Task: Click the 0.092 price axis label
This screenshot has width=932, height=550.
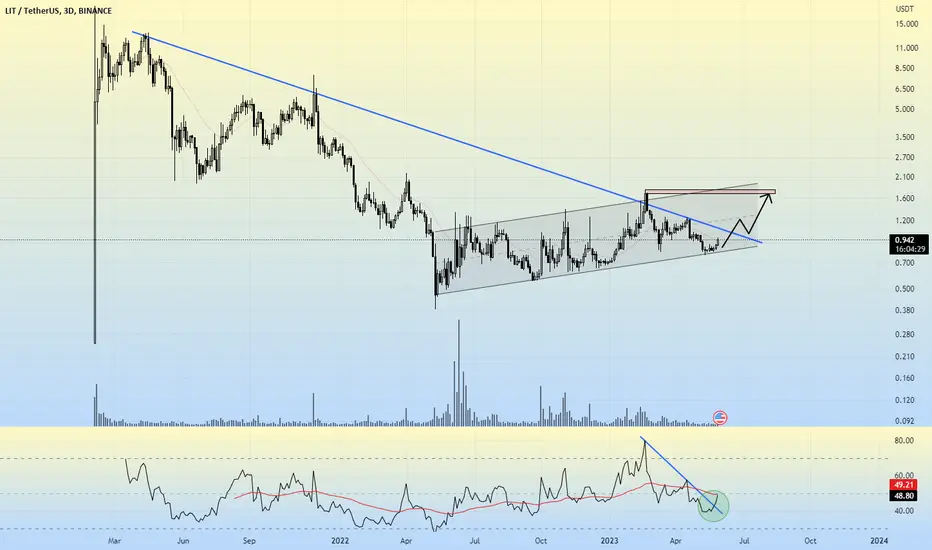Action: (905, 421)
